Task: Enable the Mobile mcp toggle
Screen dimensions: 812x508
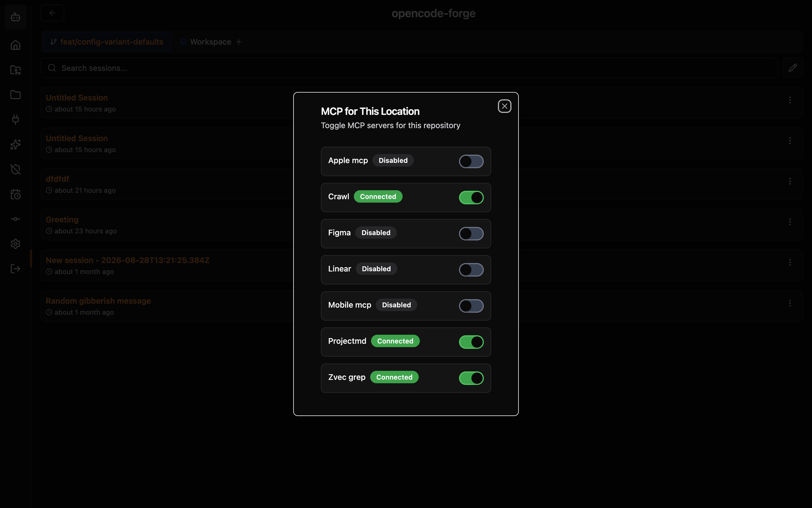Action: [471, 306]
